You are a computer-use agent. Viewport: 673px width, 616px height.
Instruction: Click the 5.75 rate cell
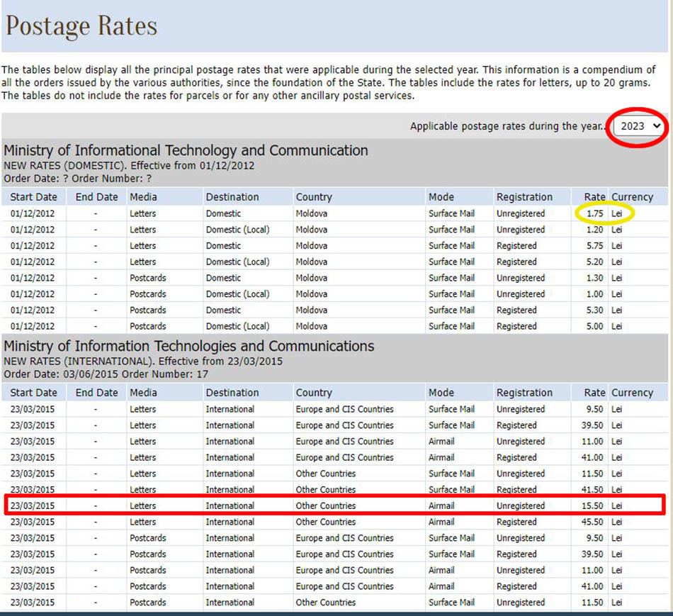coord(595,246)
